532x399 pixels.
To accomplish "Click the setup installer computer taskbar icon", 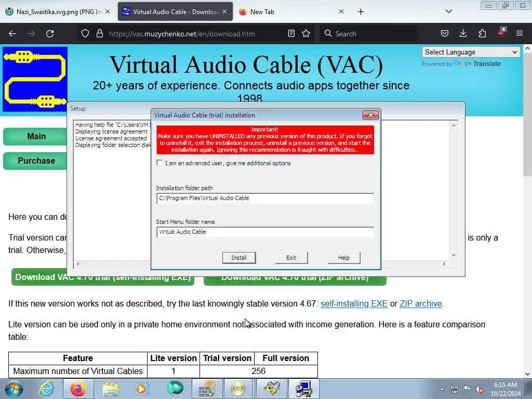I will [x=303, y=389].
